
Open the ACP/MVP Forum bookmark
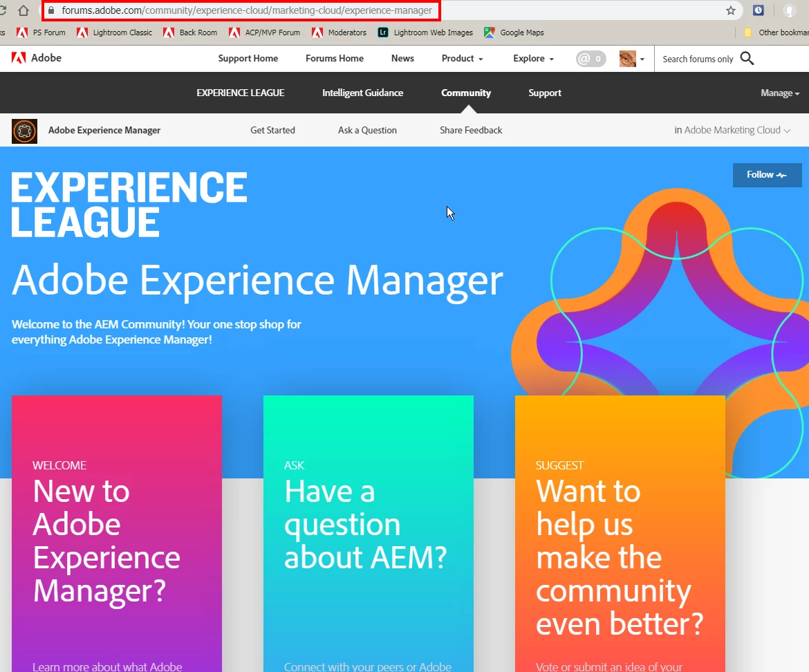click(265, 32)
